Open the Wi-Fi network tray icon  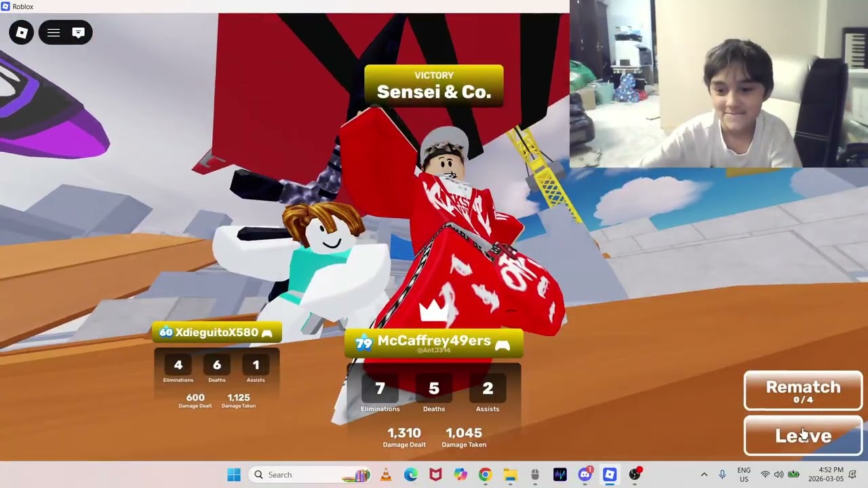(x=765, y=474)
